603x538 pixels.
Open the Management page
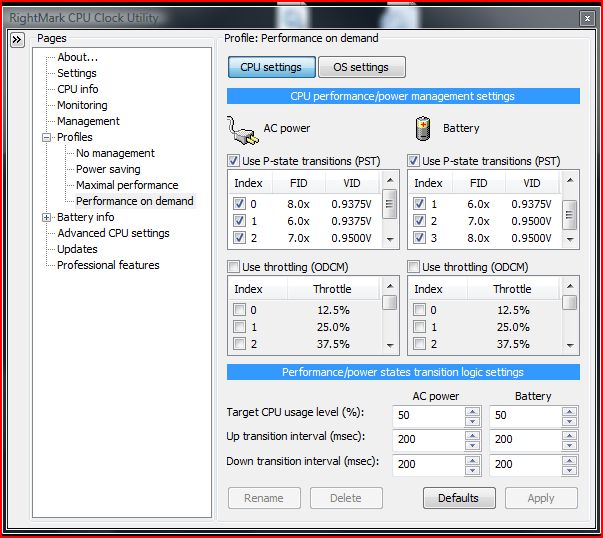tap(88, 121)
